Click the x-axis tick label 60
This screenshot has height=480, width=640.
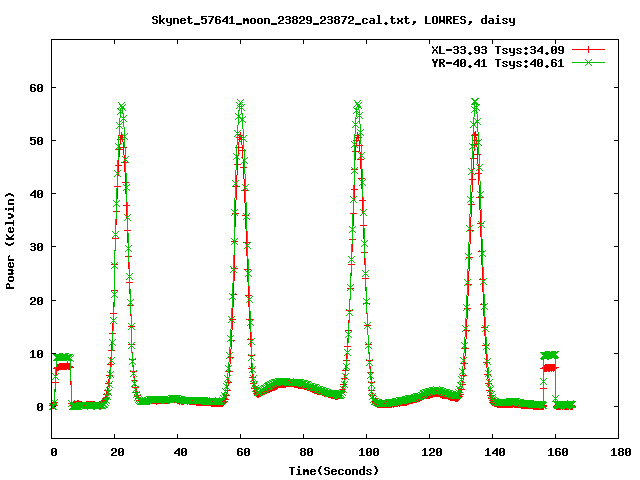tap(243, 452)
